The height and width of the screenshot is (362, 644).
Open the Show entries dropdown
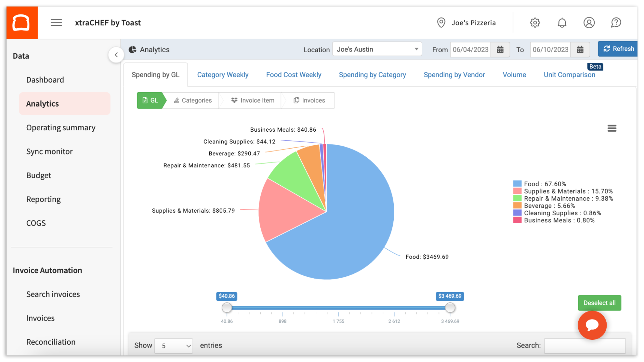[x=174, y=346]
